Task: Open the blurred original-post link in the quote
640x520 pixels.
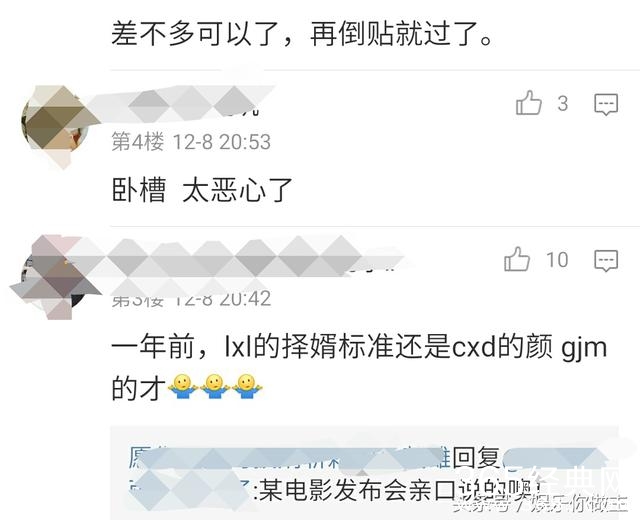Action: click(286, 457)
